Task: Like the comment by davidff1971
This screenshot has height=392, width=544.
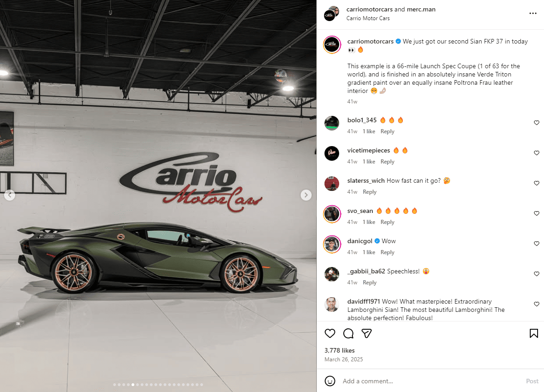Action: pyautogui.click(x=536, y=304)
